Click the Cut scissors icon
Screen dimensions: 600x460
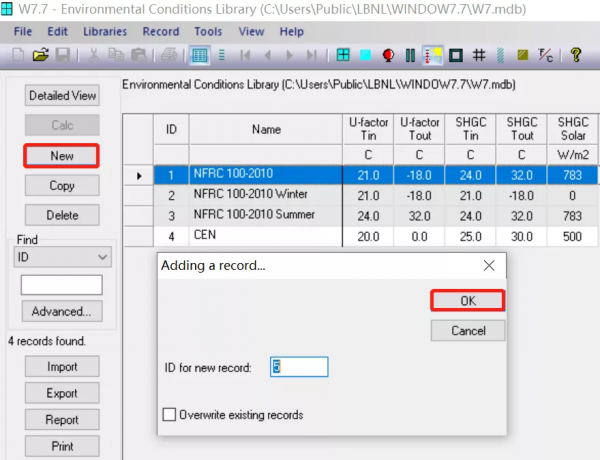pyautogui.click(x=93, y=55)
